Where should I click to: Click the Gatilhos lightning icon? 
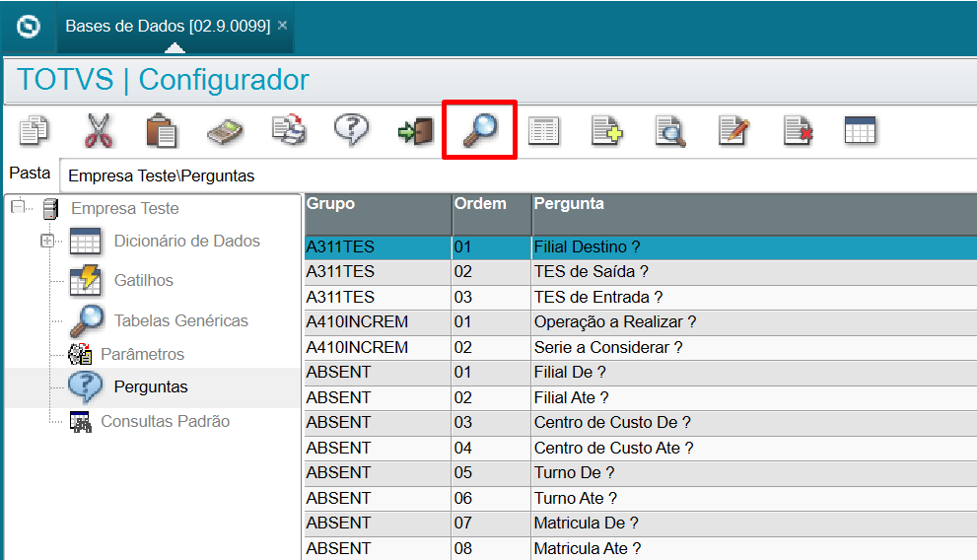(x=86, y=280)
